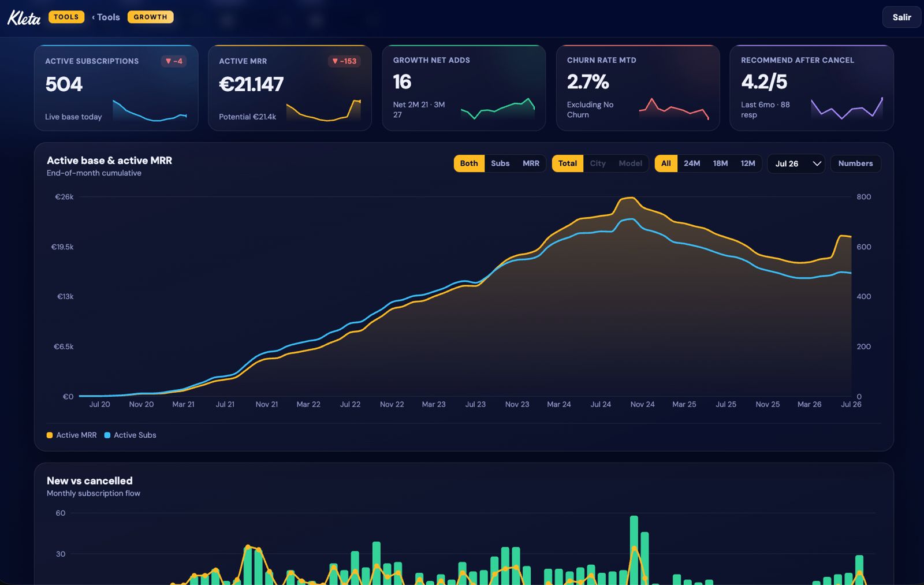Click the 2.7% churn value
924x585 pixels.
[588, 82]
